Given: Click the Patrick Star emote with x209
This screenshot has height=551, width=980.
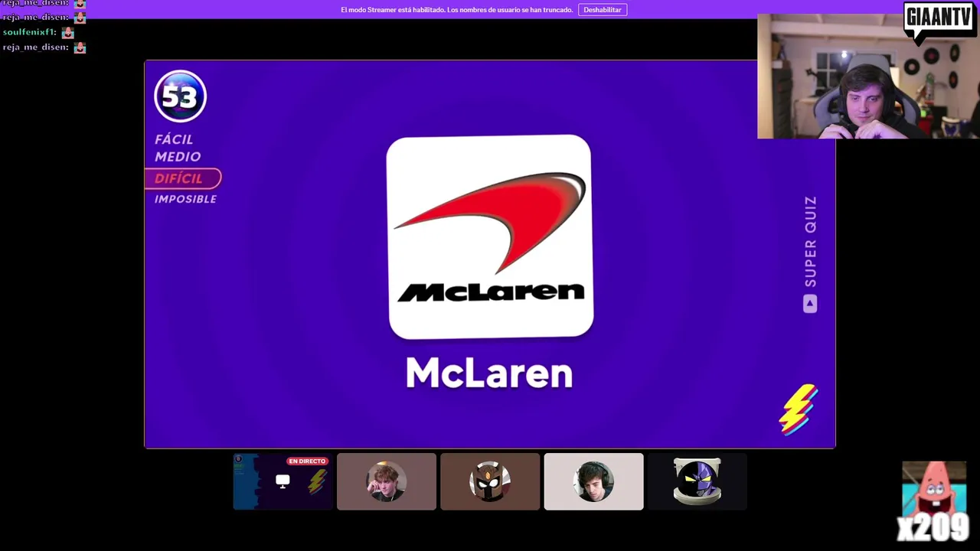Looking at the screenshot, I should pos(934,501).
